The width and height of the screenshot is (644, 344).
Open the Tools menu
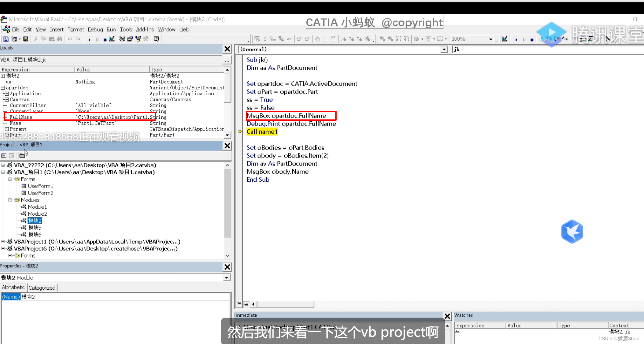point(126,30)
